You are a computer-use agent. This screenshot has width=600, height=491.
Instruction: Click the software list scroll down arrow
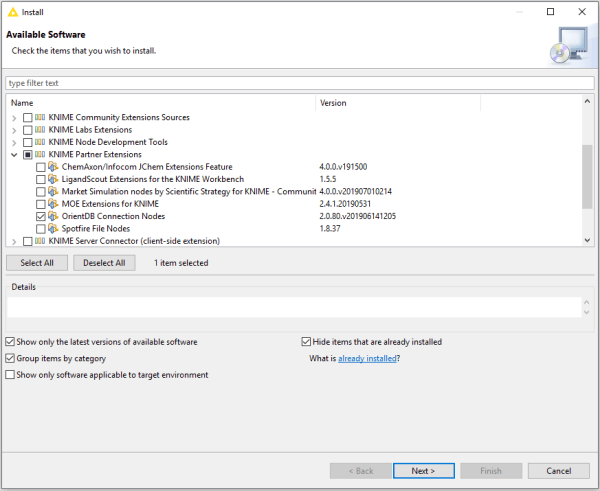[587, 240]
